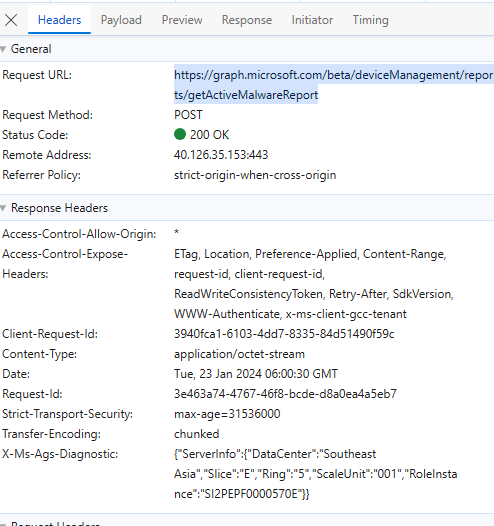
Task: Open the Preview tab
Action: [x=182, y=20]
